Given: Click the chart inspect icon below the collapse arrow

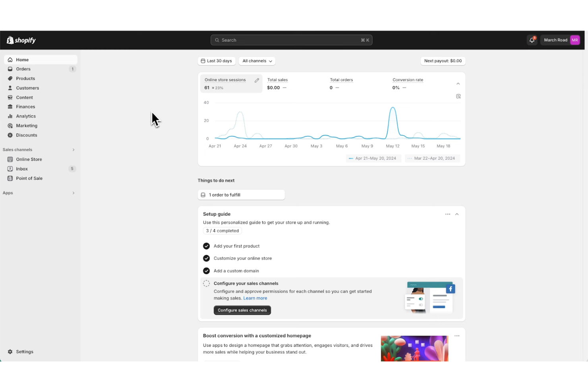Looking at the screenshot, I should coord(458,96).
